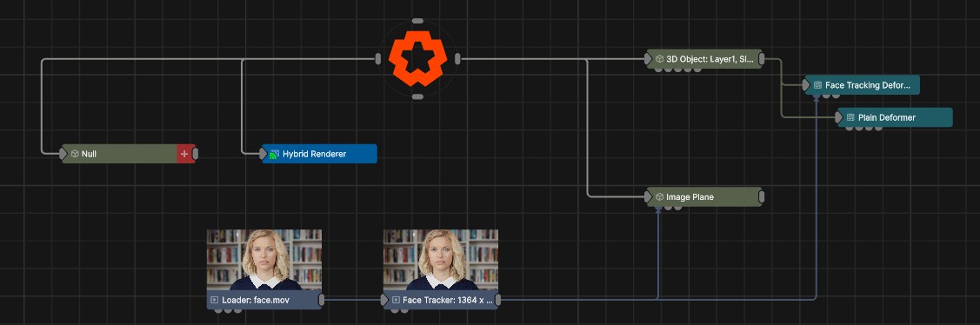Click the cube icon on the Null node

pyautogui.click(x=75, y=154)
